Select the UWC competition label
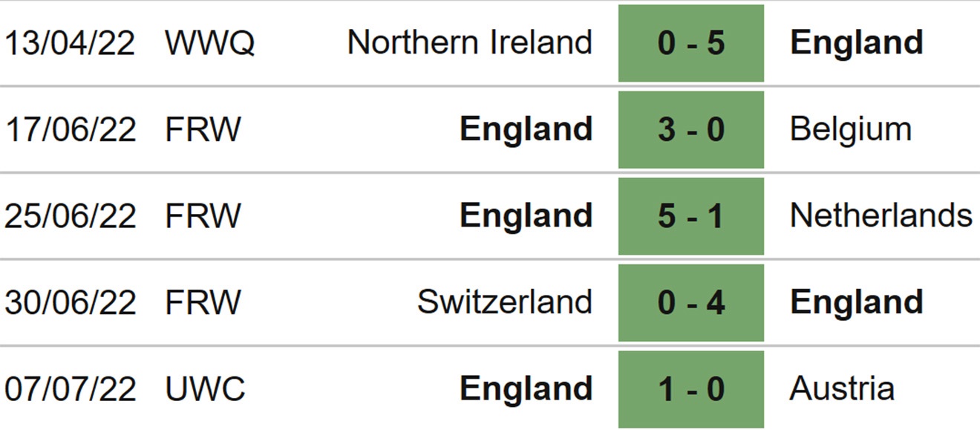The height and width of the screenshot is (430, 980). tap(205, 389)
